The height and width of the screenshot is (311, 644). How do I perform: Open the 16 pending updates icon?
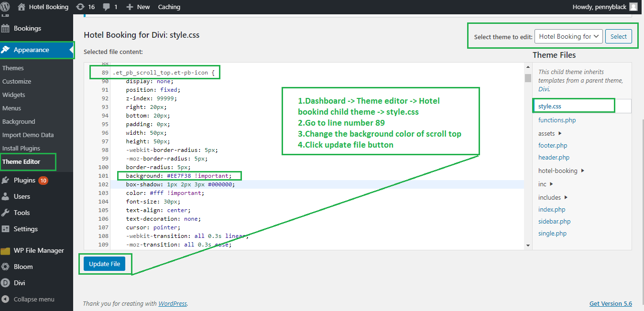80,7
